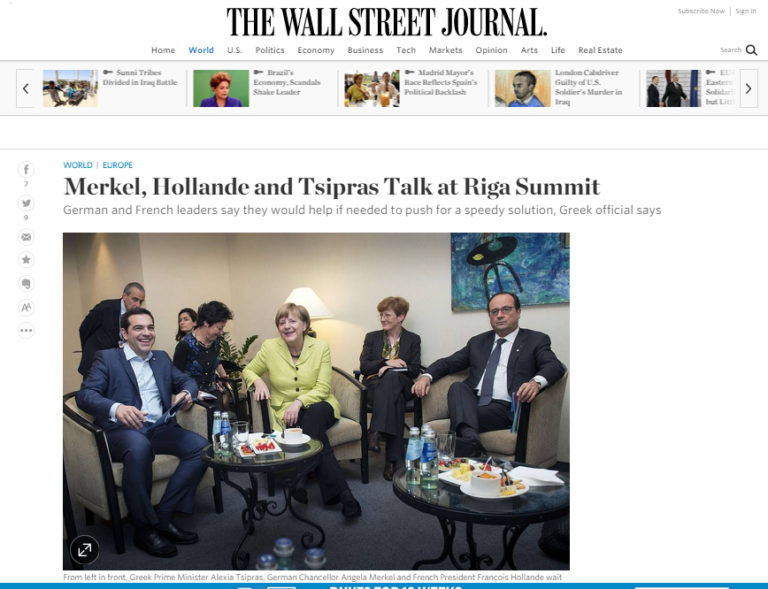Save article with the star icon

(26, 260)
